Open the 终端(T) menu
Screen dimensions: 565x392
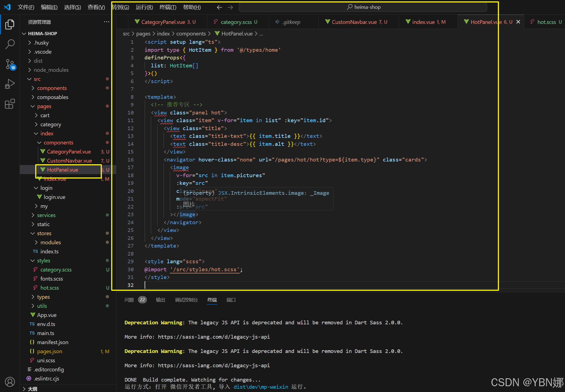[168, 7]
